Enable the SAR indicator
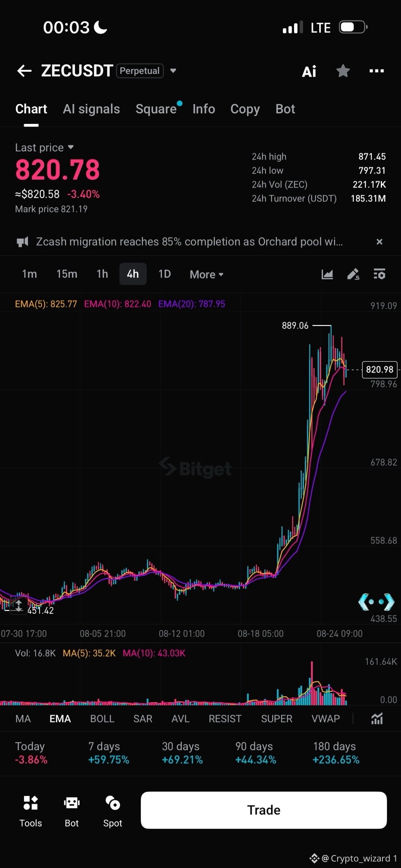This screenshot has width=401, height=868. coord(143,719)
